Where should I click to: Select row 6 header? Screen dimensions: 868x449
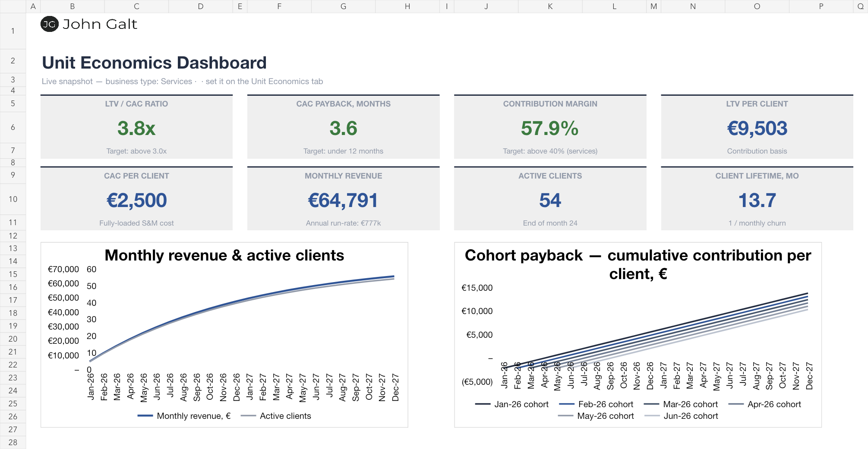tap(13, 127)
